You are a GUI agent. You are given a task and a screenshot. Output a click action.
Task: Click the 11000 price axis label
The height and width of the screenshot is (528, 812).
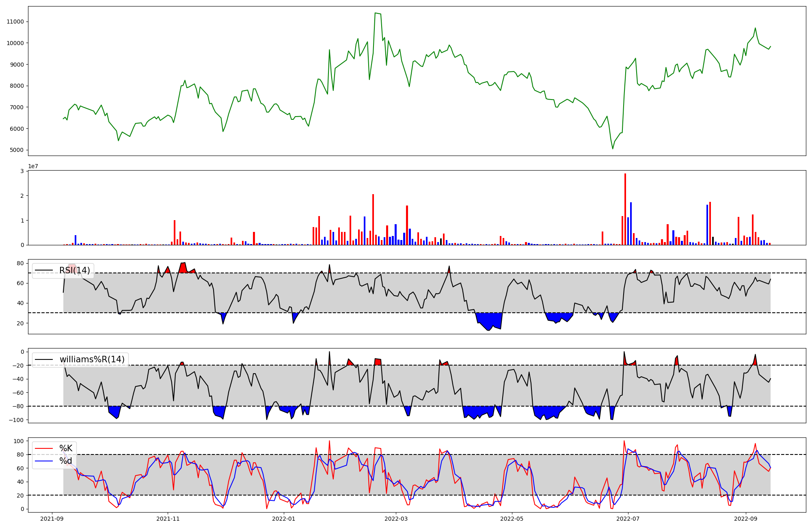(15, 22)
